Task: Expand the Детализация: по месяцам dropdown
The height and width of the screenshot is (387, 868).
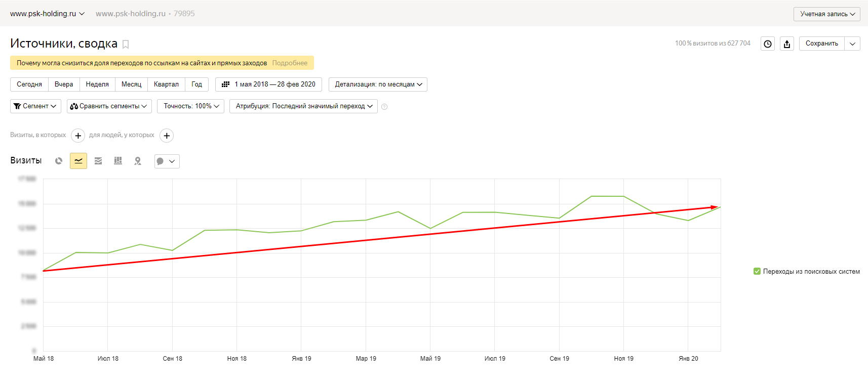Action: (378, 84)
